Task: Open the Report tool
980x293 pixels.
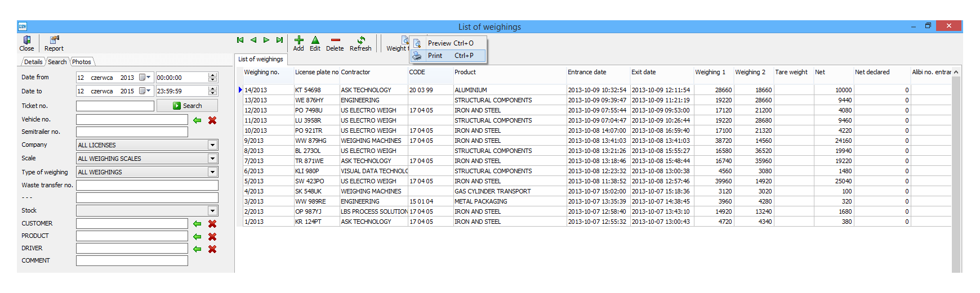Action: click(54, 43)
